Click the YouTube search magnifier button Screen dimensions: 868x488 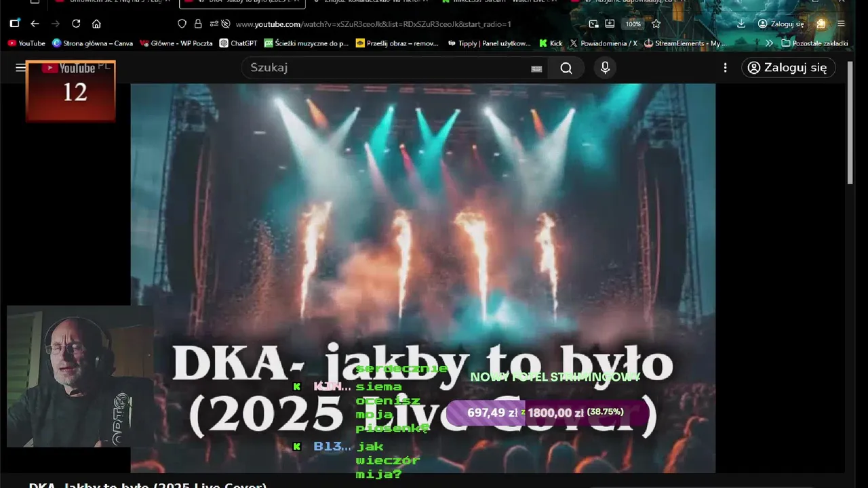click(566, 68)
